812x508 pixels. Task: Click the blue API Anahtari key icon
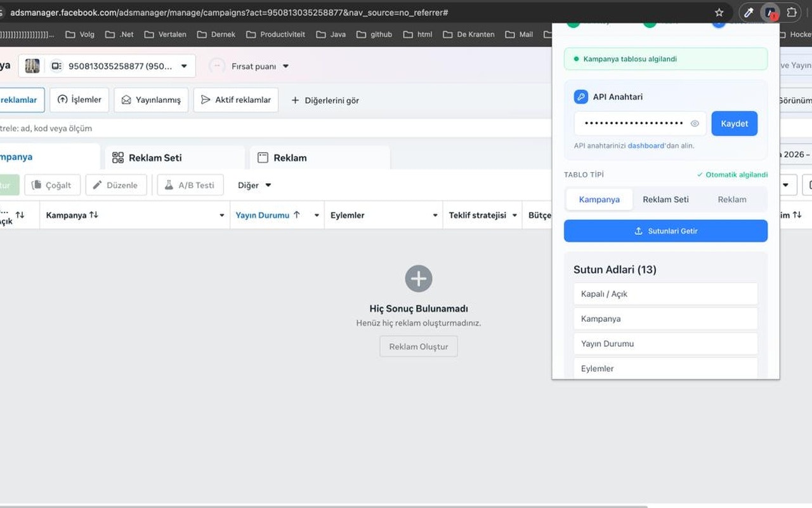point(582,97)
